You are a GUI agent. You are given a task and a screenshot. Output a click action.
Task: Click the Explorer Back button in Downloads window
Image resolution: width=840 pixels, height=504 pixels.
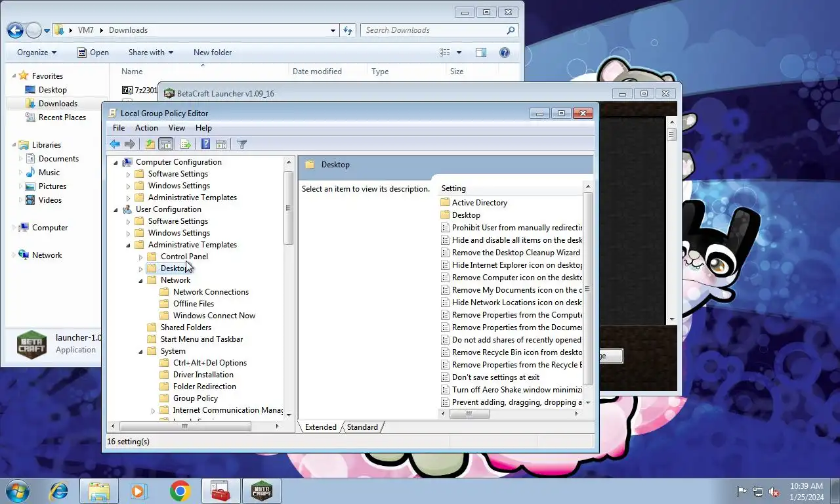15,30
